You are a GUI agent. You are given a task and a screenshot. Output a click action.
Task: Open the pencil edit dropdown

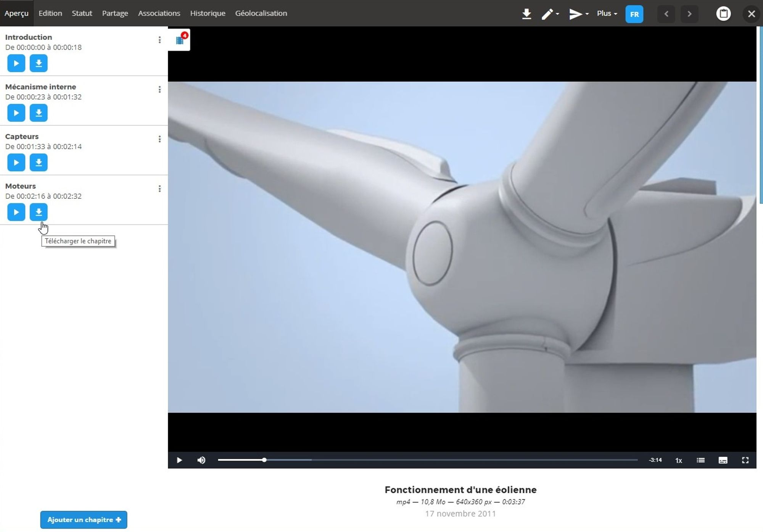coord(550,14)
